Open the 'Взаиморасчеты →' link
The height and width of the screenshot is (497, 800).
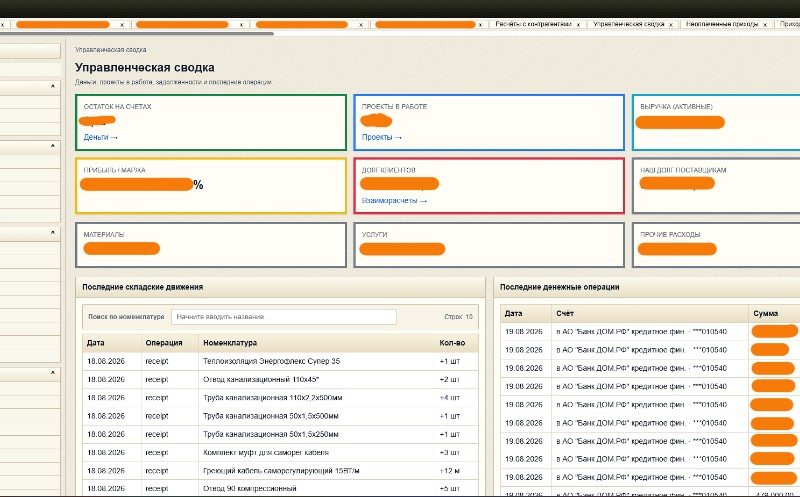394,201
